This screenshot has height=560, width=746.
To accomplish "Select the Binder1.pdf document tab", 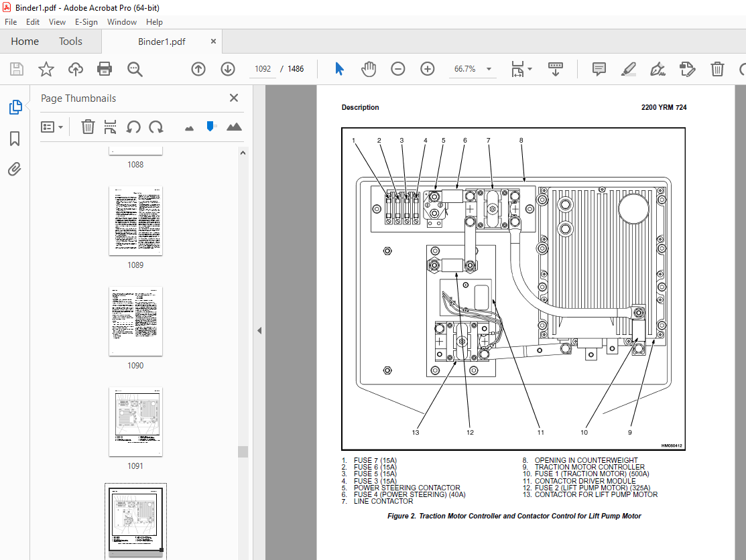I will [162, 42].
